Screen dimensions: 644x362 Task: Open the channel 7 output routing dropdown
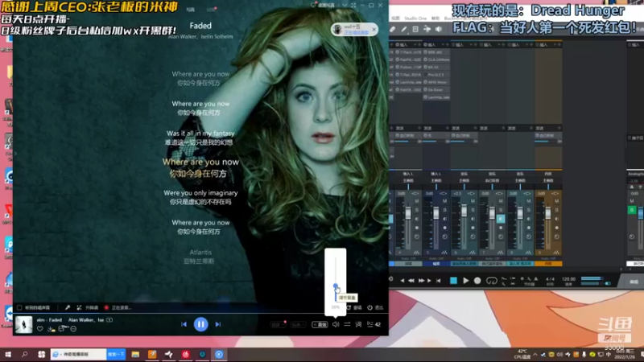[x=492, y=180]
